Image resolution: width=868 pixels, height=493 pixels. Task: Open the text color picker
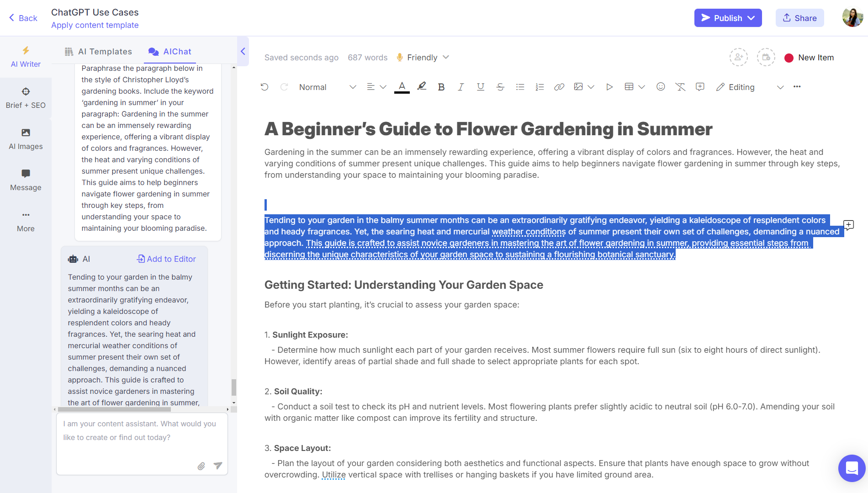(402, 87)
